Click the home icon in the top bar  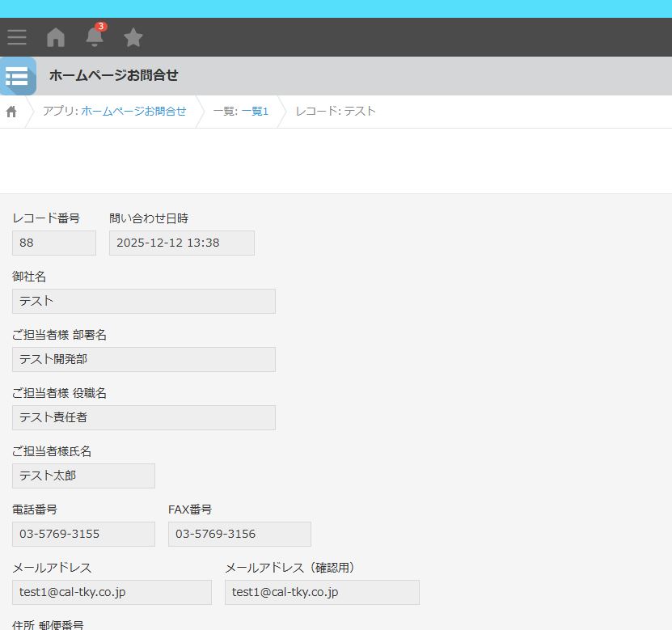55,36
